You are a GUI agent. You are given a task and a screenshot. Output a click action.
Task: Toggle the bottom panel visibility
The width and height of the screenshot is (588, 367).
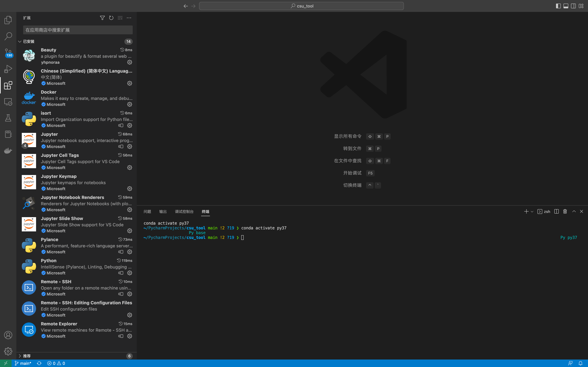(x=566, y=6)
